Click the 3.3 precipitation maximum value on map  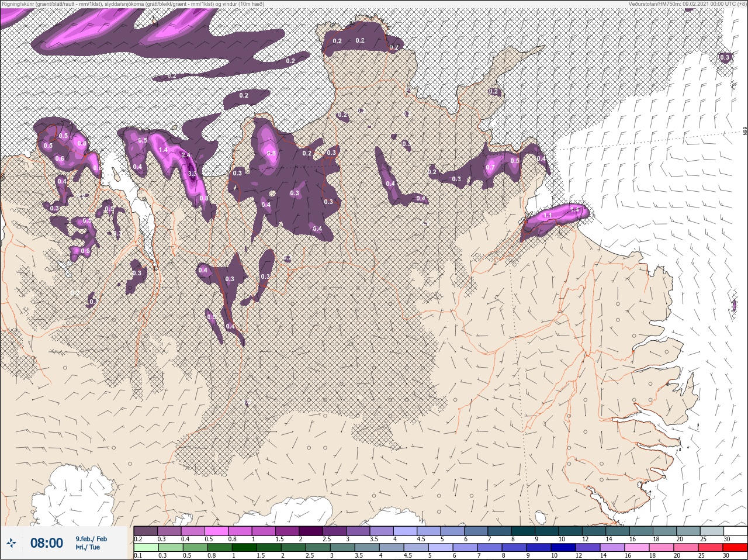click(192, 174)
